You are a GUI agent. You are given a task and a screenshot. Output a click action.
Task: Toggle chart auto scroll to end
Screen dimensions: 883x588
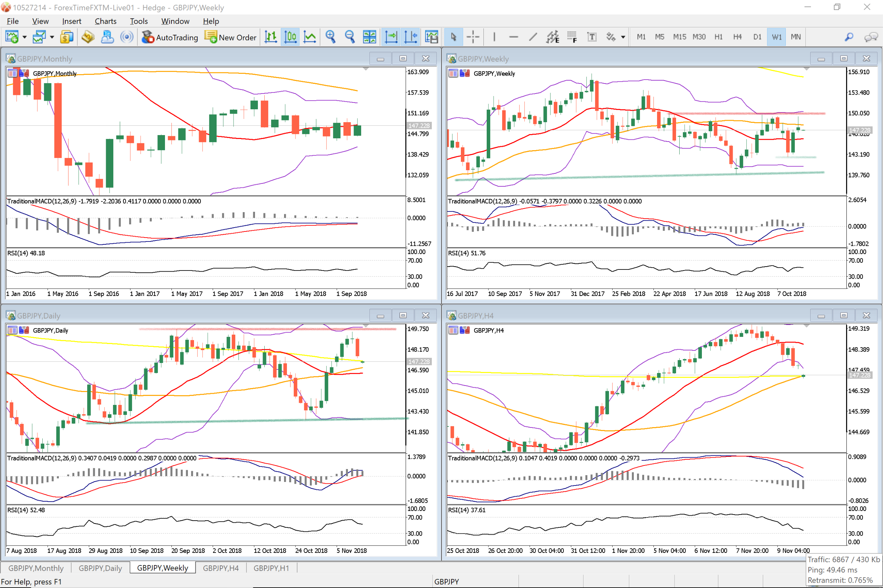[391, 37]
